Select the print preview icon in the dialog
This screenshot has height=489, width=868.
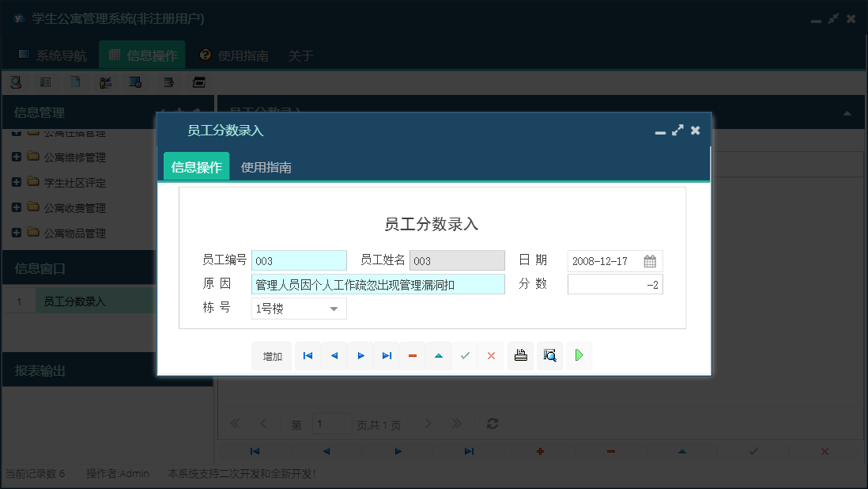click(549, 355)
